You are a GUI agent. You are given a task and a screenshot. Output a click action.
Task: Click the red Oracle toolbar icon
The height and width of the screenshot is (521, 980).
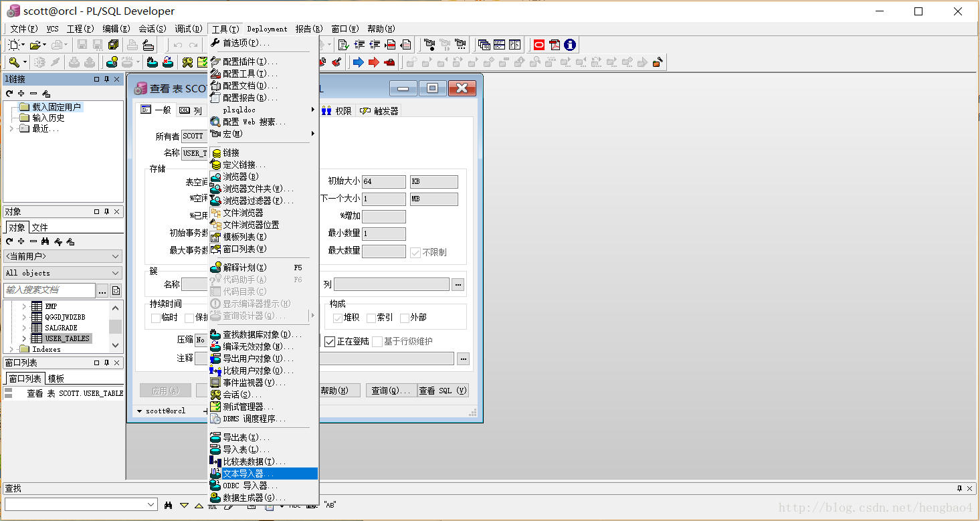pos(539,45)
